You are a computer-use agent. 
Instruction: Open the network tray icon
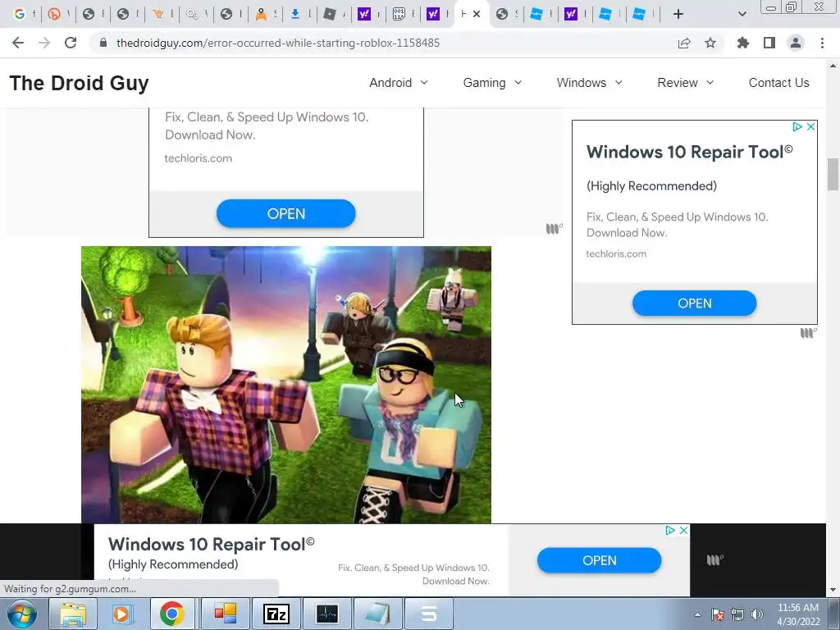coord(737,614)
